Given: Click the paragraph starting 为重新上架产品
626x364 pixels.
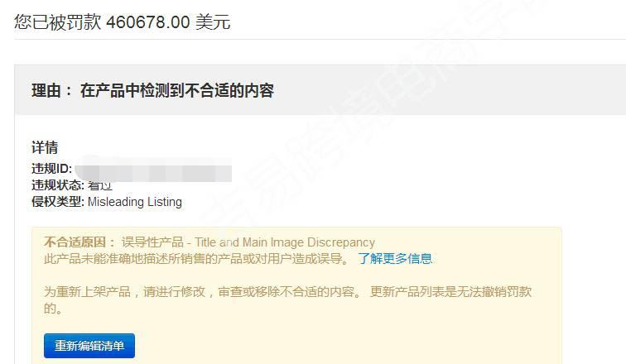Looking at the screenshot, I should pos(287,299).
